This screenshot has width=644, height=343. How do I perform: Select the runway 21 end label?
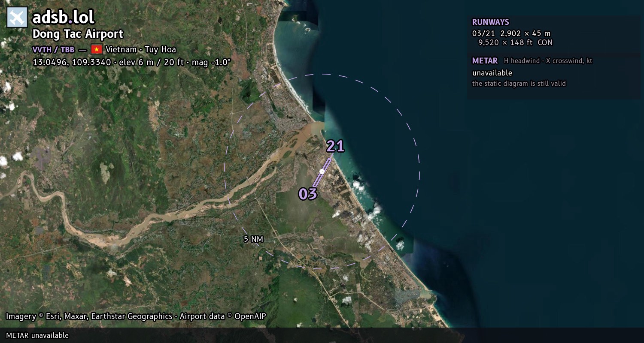click(x=335, y=146)
